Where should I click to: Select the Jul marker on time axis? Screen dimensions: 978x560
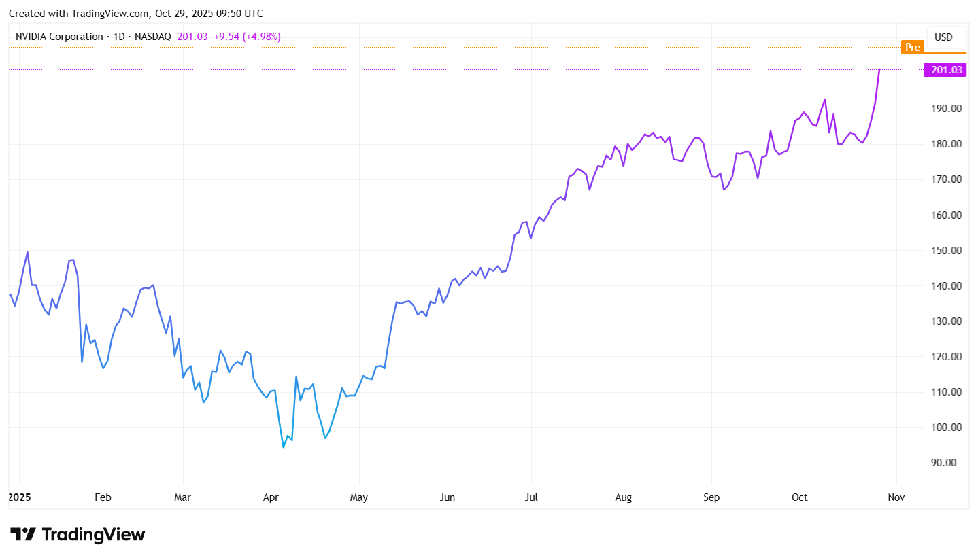(531, 497)
